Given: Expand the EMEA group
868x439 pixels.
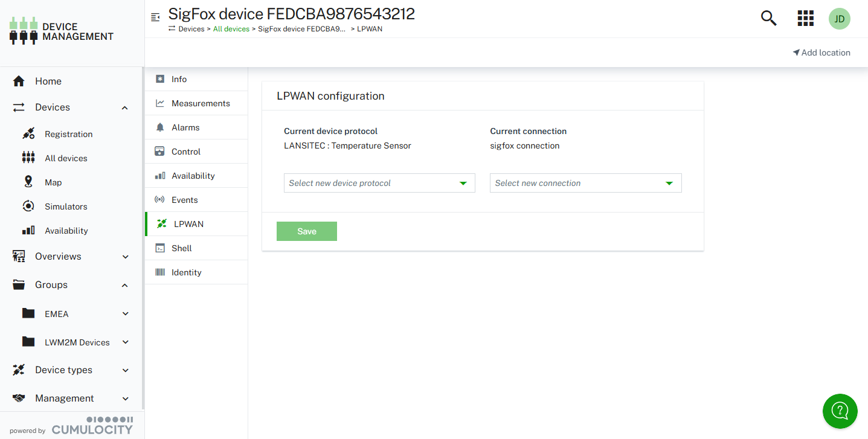Looking at the screenshot, I should (x=125, y=313).
